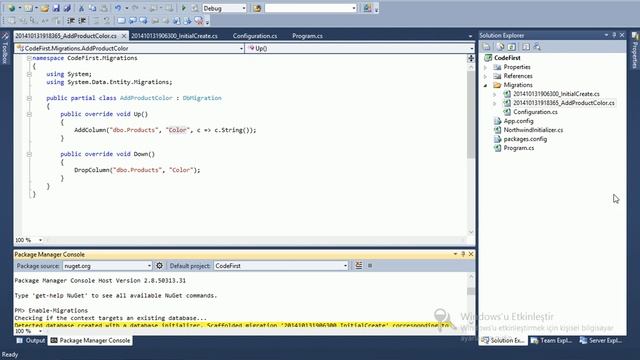Click the Toggle Bookmark icon

(121, 20)
